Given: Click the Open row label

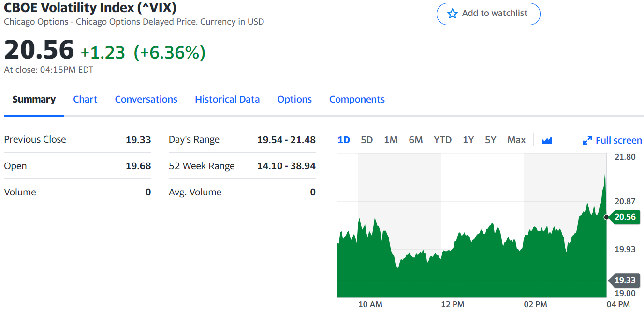Looking at the screenshot, I should [x=15, y=166].
